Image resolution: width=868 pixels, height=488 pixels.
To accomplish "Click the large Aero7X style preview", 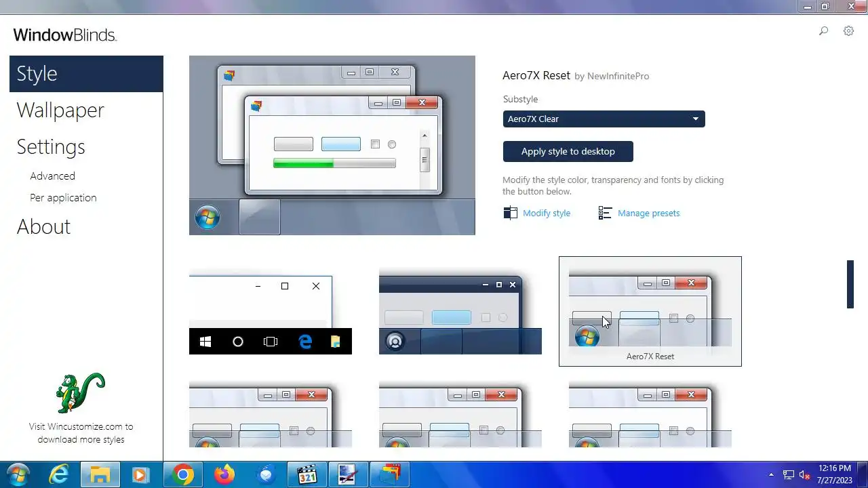I will click(332, 145).
